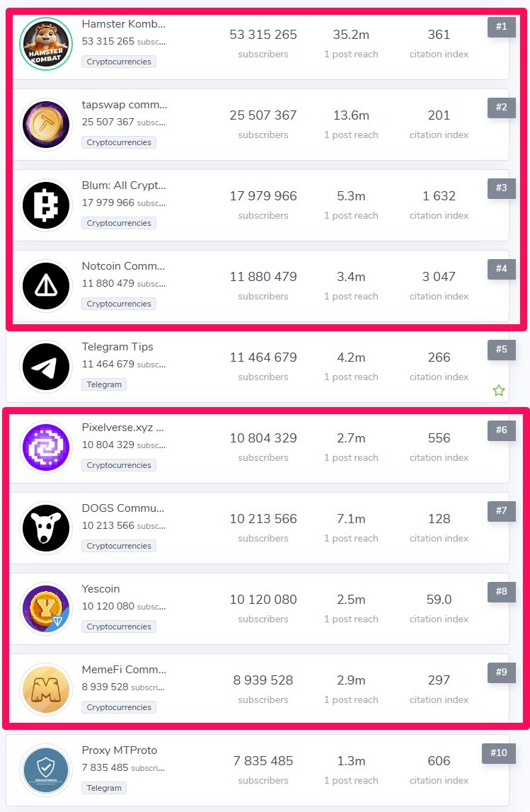Open the Hamster Kombat channel title link
Image resolution: width=530 pixels, height=812 pixels.
(124, 24)
